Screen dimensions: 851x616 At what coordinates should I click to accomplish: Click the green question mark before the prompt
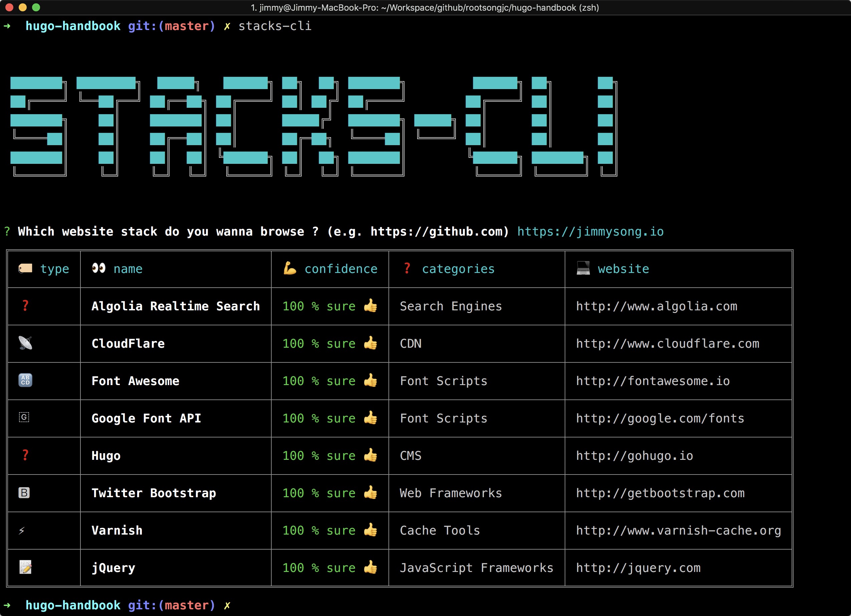click(7, 232)
